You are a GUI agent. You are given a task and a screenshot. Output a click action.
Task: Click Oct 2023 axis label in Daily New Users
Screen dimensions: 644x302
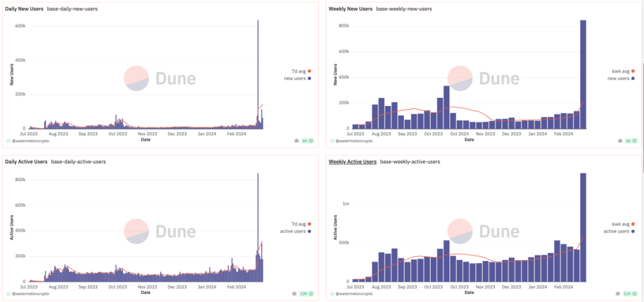(x=117, y=134)
